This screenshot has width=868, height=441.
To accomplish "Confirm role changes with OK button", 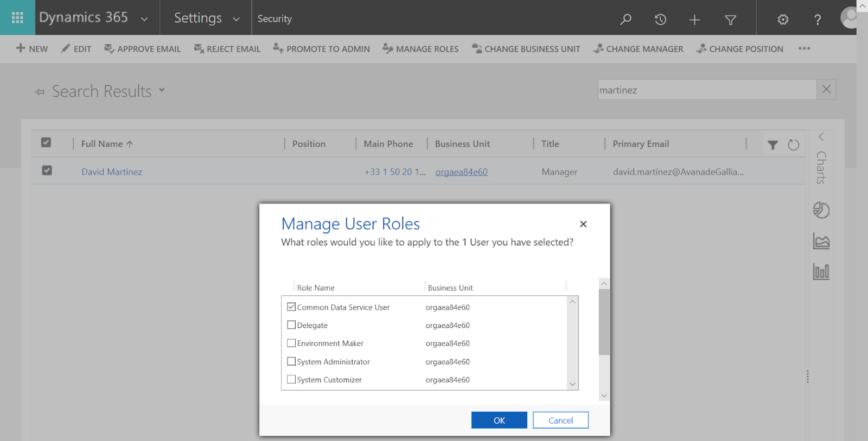I will coord(499,420).
